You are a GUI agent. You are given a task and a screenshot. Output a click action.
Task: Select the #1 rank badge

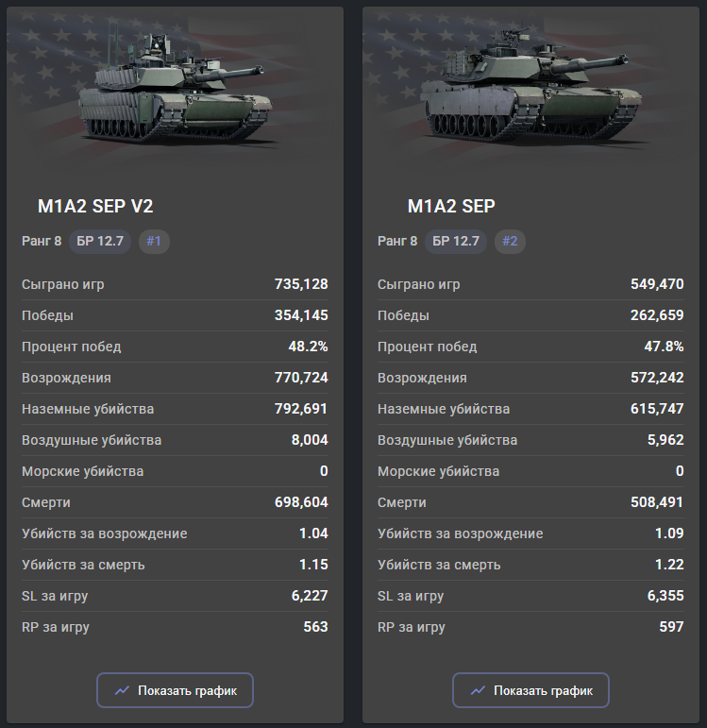(x=154, y=241)
